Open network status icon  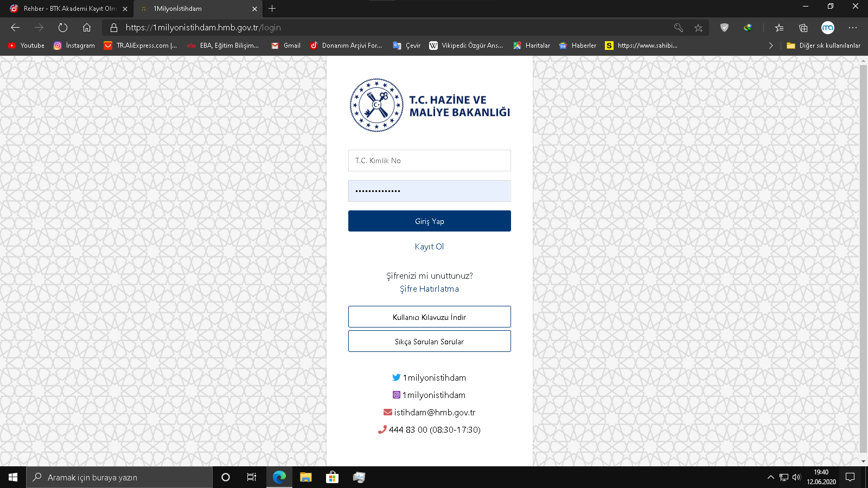click(784, 477)
